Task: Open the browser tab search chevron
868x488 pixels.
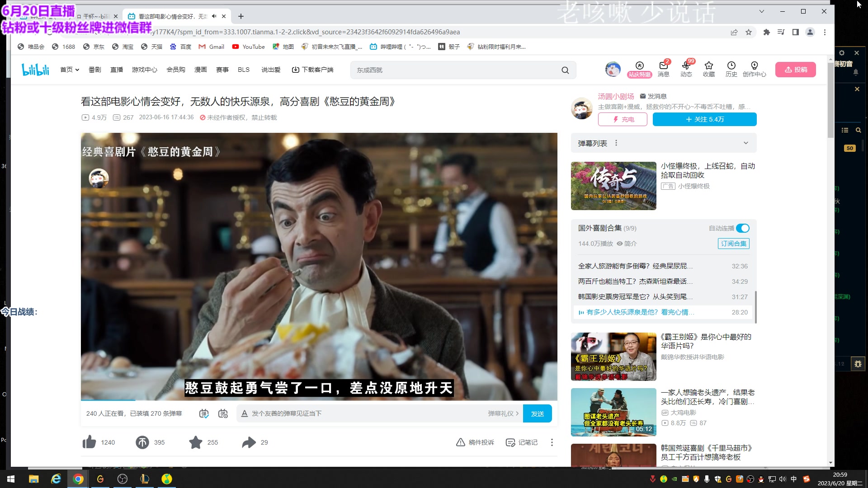Action: coord(761,11)
